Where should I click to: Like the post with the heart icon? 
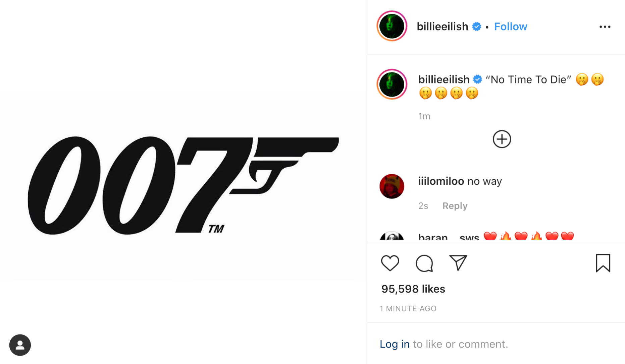pos(390,263)
